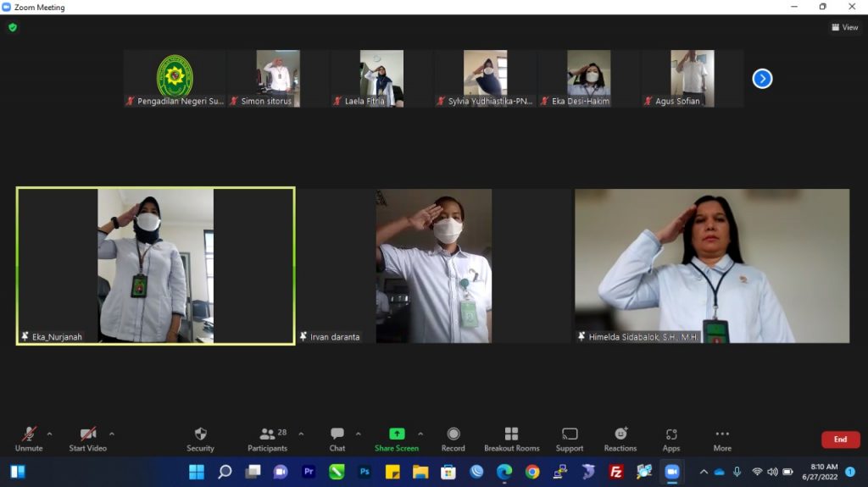868x487 pixels.
Task: Click the green Share Screen button
Action: pyautogui.click(x=396, y=438)
